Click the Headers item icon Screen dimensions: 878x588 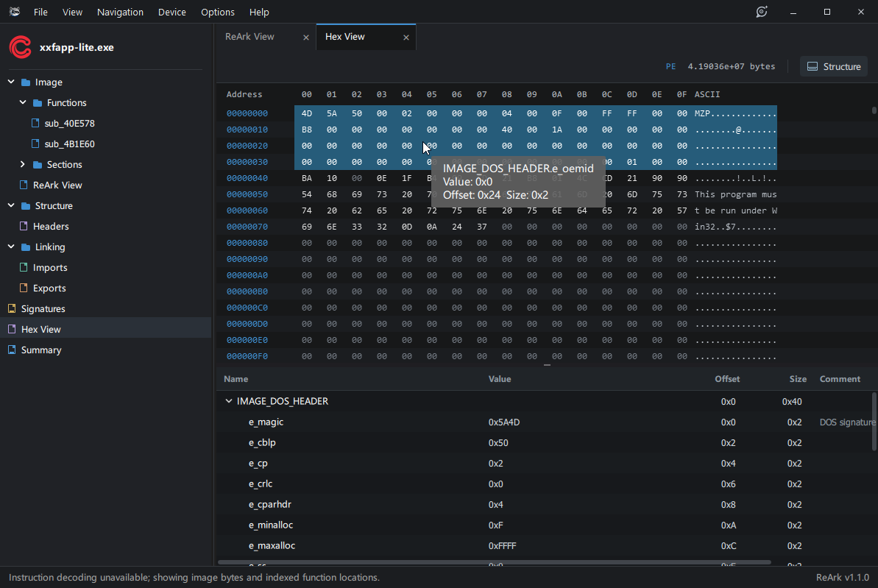click(x=24, y=226)
